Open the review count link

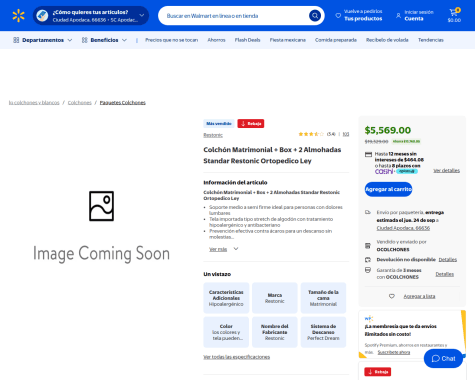pos(346,134)
